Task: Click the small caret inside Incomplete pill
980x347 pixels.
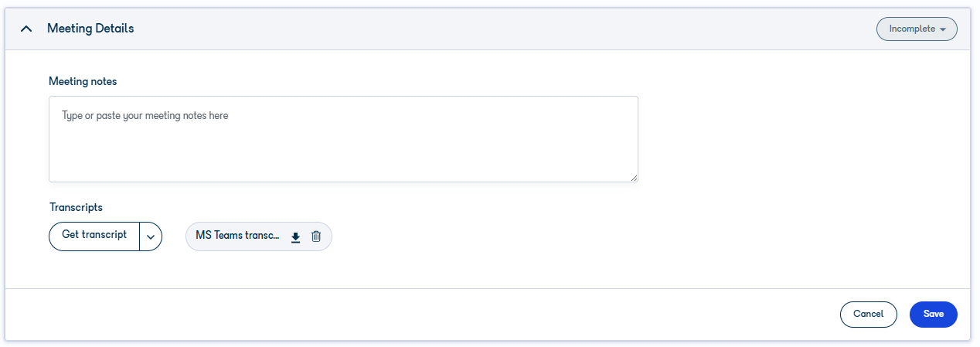Action: point(942,29)
